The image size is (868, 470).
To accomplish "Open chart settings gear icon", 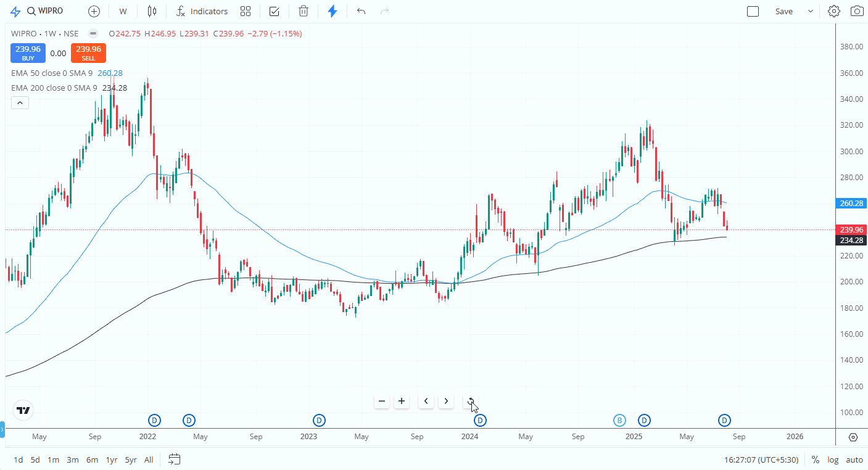I will [834, 11].
